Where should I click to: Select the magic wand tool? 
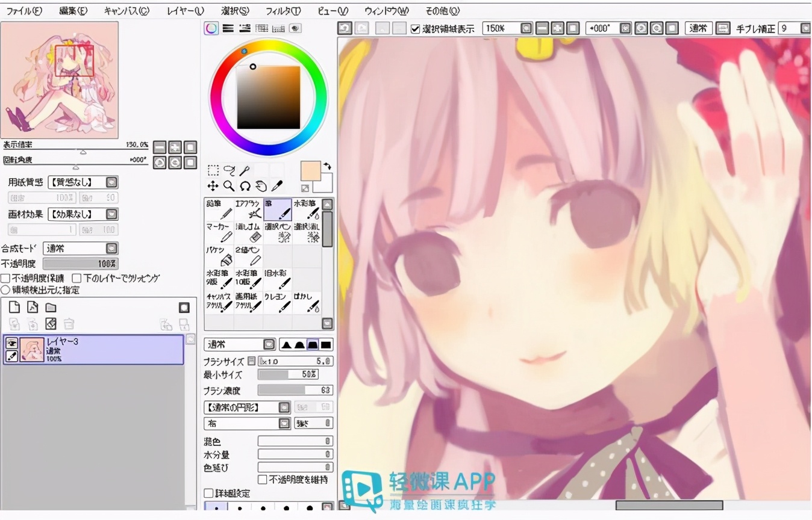(x=245, y=171)
